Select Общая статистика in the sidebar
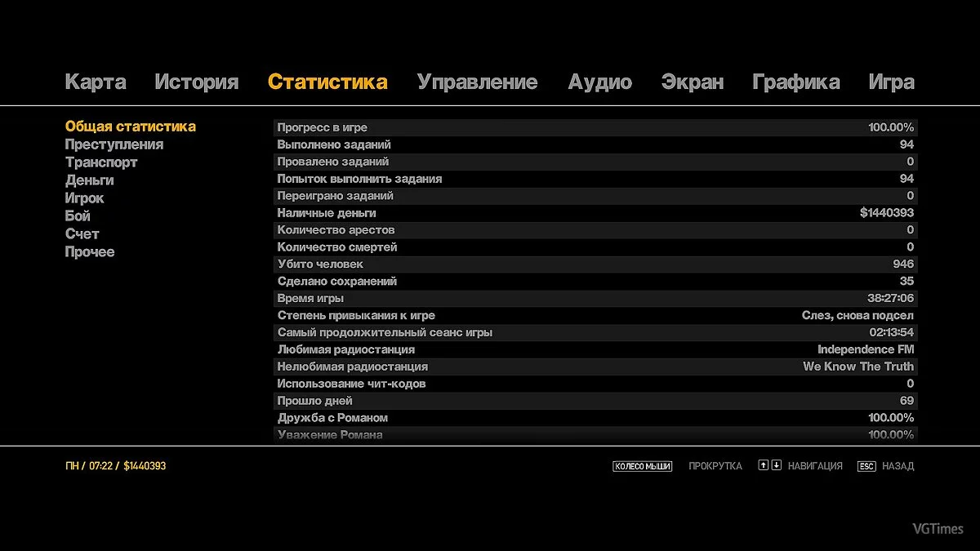The width and height of the screenshot is (980, 551). pyautogui.click(x=131, y=127)
